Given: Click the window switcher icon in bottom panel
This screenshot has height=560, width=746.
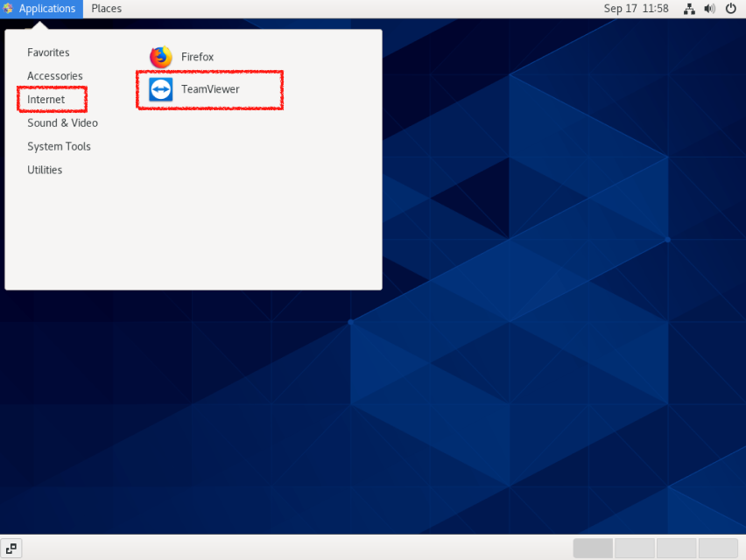Looking at the screenshot, I should pyautogui.click(x=11, y=548).
